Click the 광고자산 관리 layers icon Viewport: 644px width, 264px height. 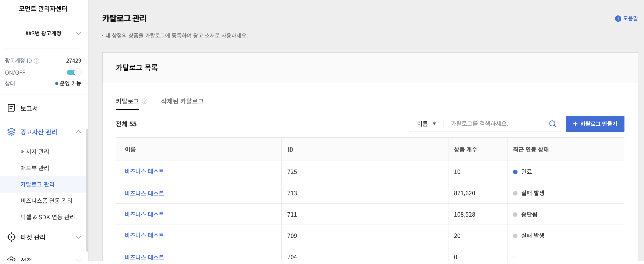pos(11,132)
